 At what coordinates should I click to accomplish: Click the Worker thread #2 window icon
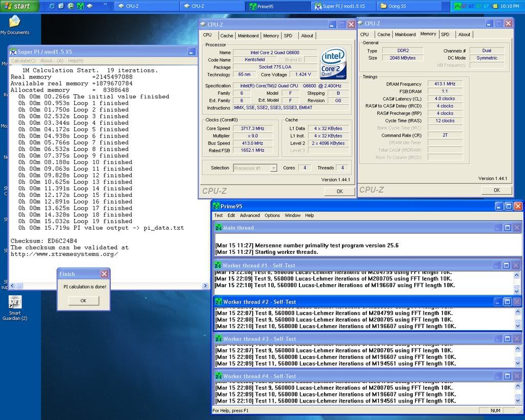pos(218,302)
